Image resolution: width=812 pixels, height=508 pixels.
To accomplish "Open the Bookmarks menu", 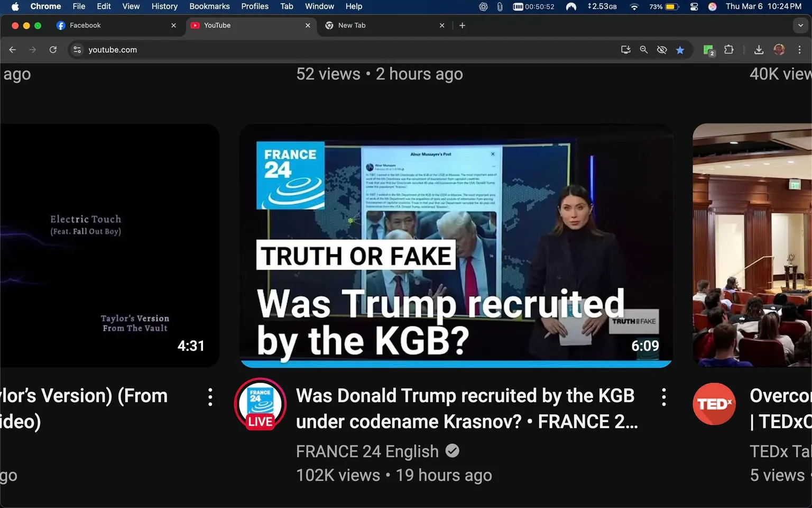I will click(209, 6).
